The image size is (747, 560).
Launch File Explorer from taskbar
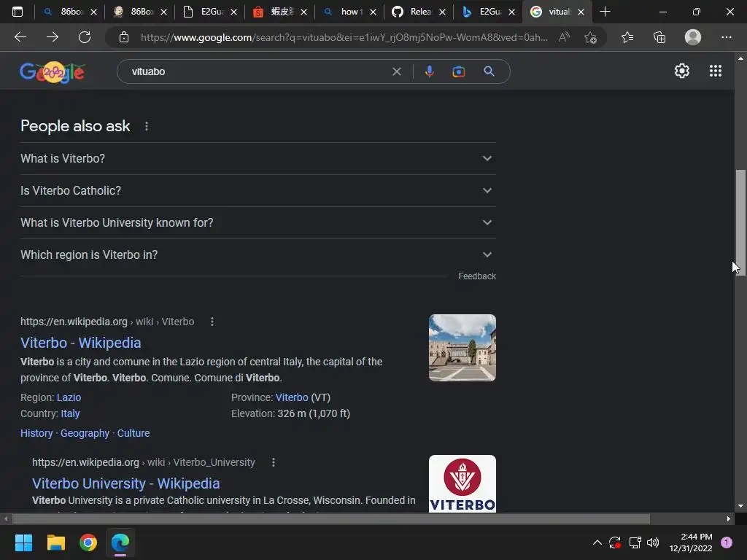point(55,542)
